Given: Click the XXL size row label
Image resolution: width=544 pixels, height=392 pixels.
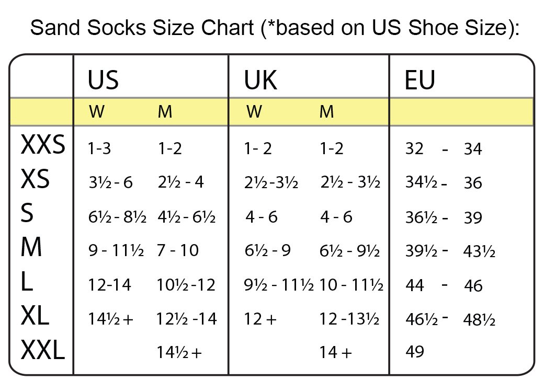Looking at the screenshot, I should pyautogui.click(x=43, y=350).
